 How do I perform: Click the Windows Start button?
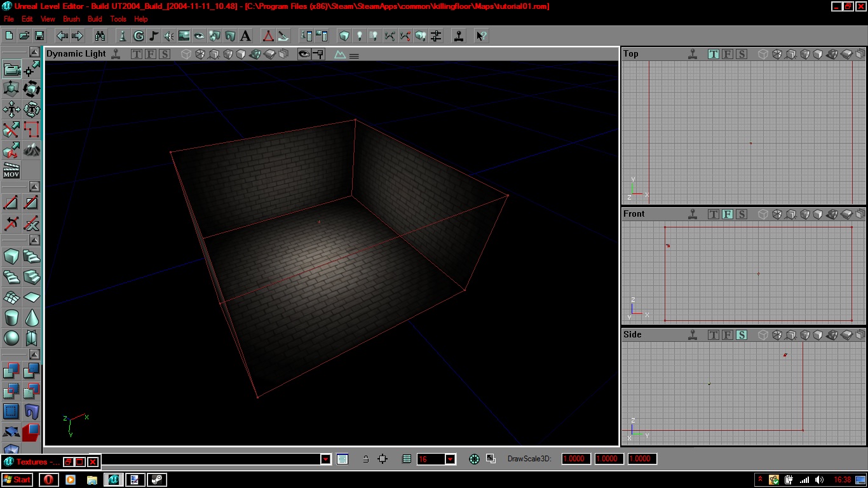[x=18, y=480]
